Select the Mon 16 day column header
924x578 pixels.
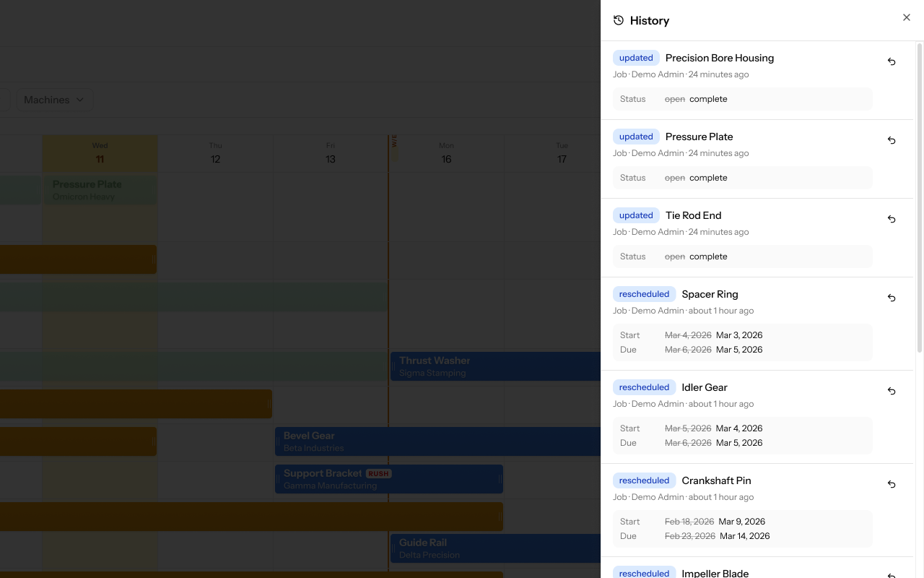[x=446, y=153]
